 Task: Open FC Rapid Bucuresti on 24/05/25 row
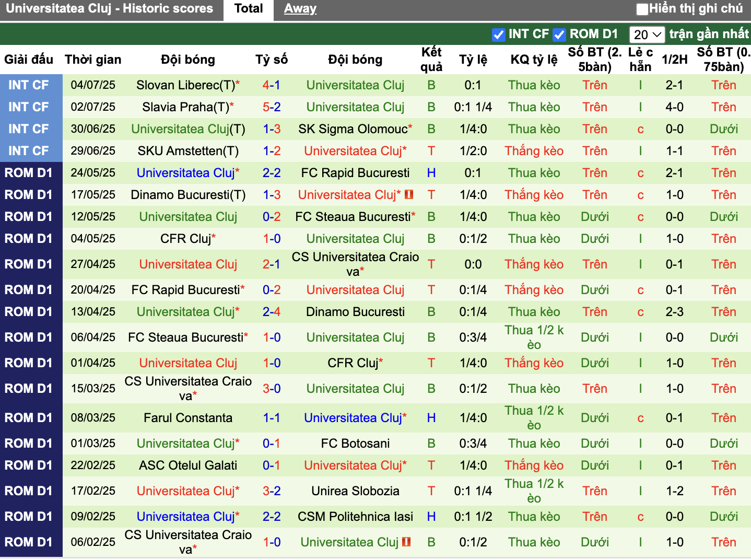(x=355, y=173)
